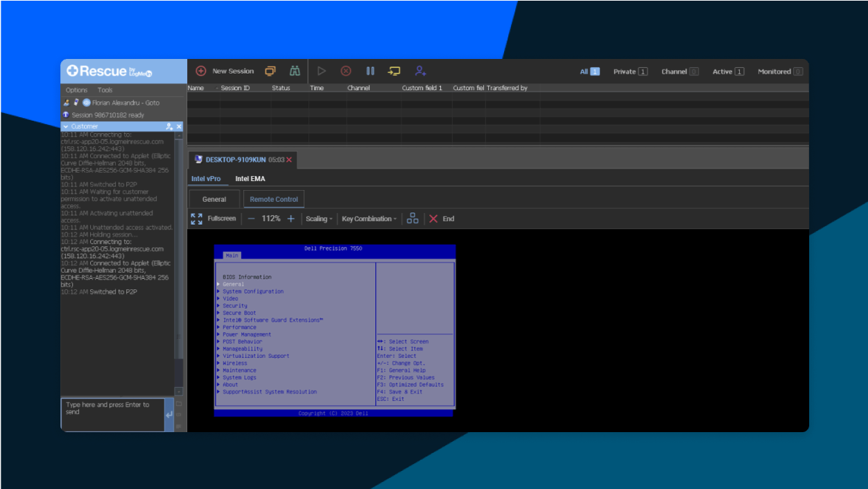Click the chat message input field
This screenshot has width=868, height=489.
pyautogui.click(x=112, y=411)
